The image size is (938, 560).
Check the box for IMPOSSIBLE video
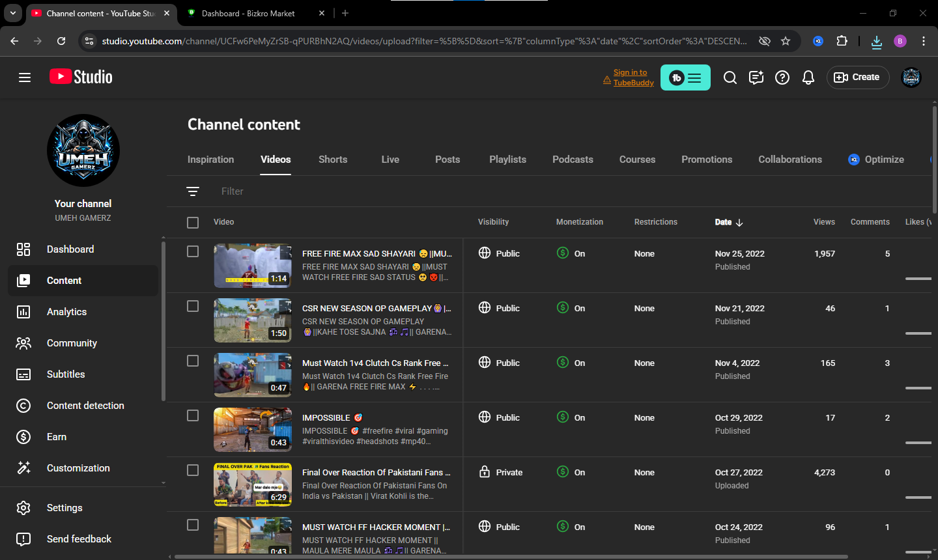coord(193,415)
